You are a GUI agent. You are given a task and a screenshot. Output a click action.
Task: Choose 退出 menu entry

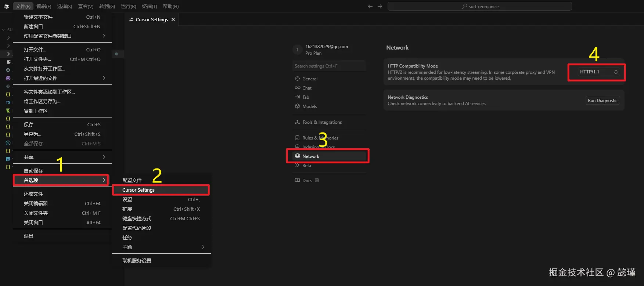[62, 236]
